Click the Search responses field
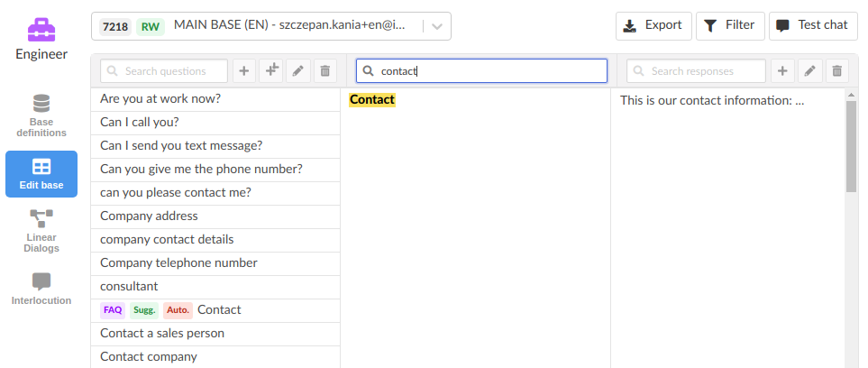 (696, 71)
